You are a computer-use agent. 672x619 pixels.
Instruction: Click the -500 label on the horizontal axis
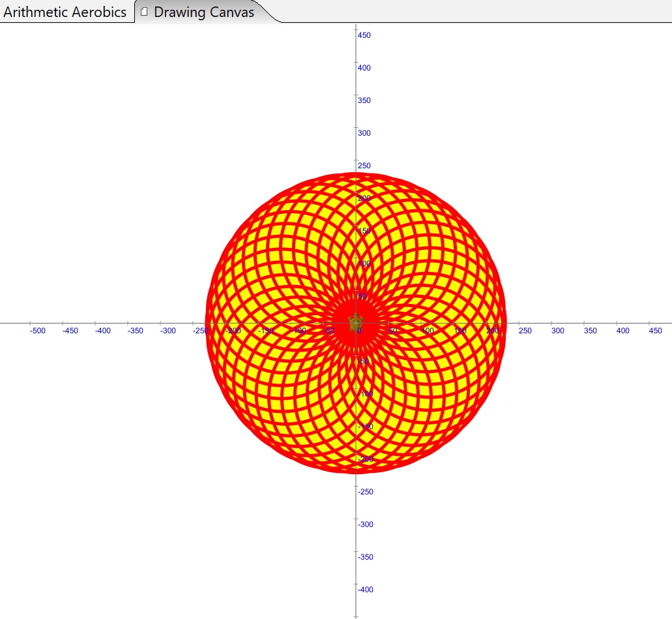38,331
